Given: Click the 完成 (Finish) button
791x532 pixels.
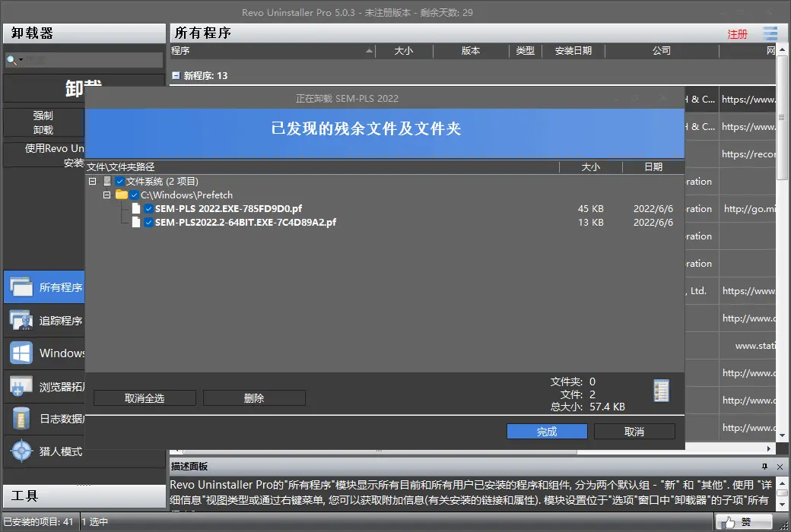Looking at the screenshot, I should pyautogui.click(x=547, y=432).
